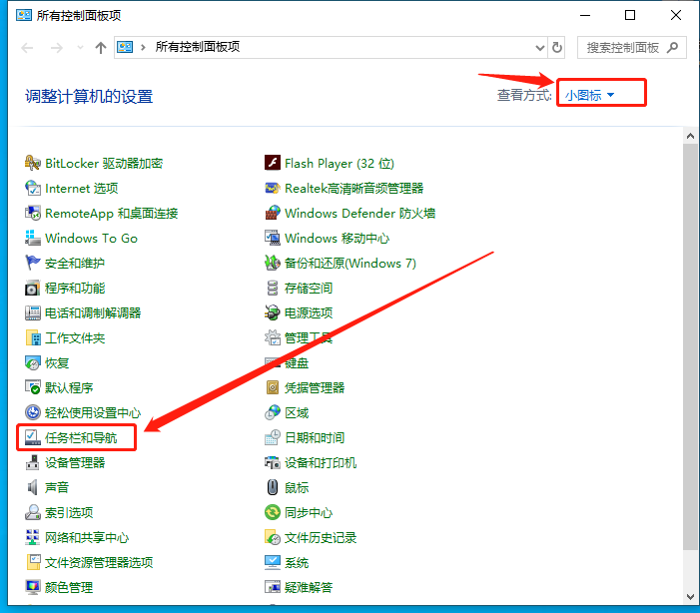Viewport: 700px width, 613px height.
Task: Open the 电源选项 icon
Action: 273,312
